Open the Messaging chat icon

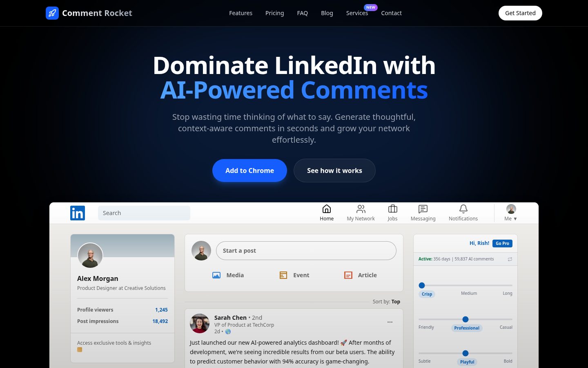point(423,209)
